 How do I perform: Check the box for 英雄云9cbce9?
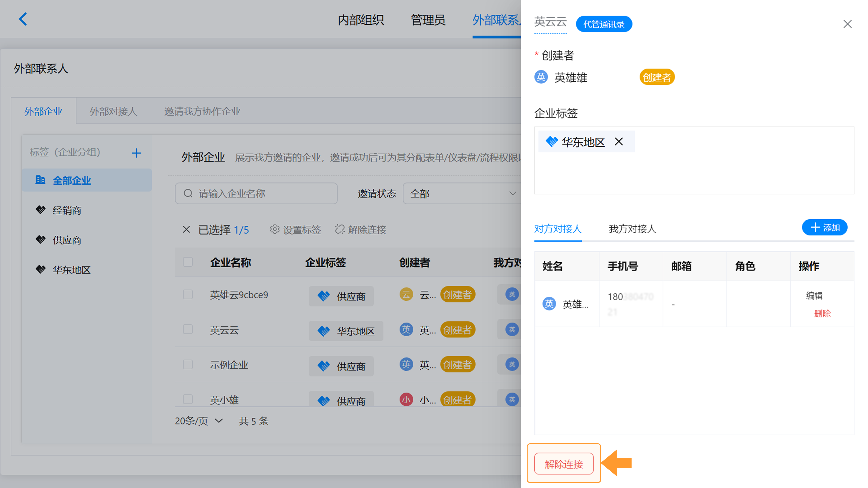[x=188, y=294]
